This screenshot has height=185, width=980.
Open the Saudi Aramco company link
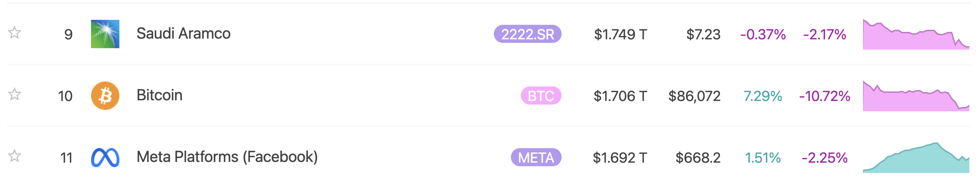(184, 34)
